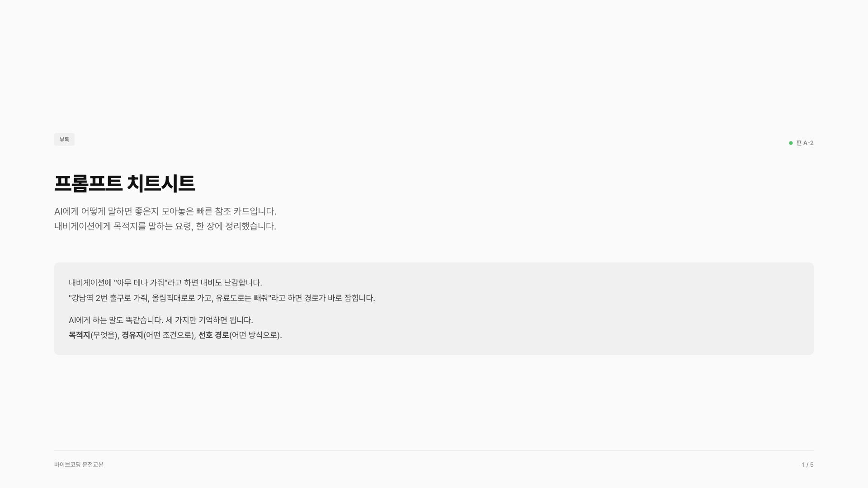868x488 pixels.
Task: Click the bold phrase 선호 경로
Action: [x=214, y=335]
